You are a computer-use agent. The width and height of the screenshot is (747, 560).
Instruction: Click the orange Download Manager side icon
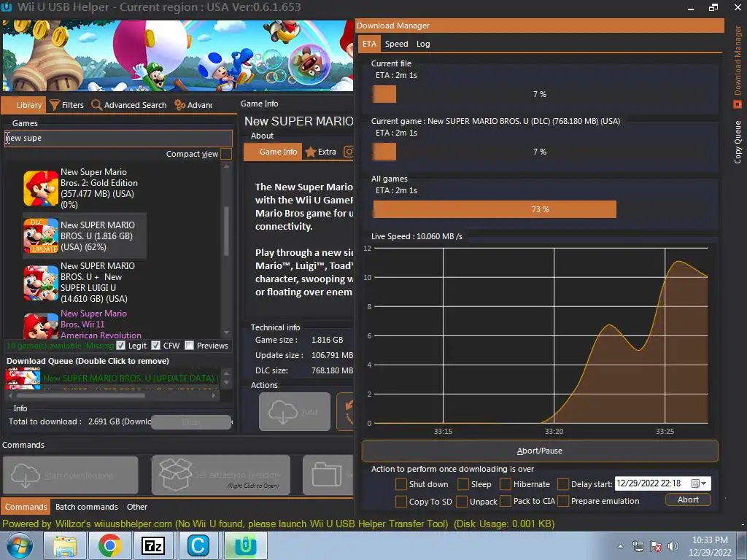coord(738,104)
